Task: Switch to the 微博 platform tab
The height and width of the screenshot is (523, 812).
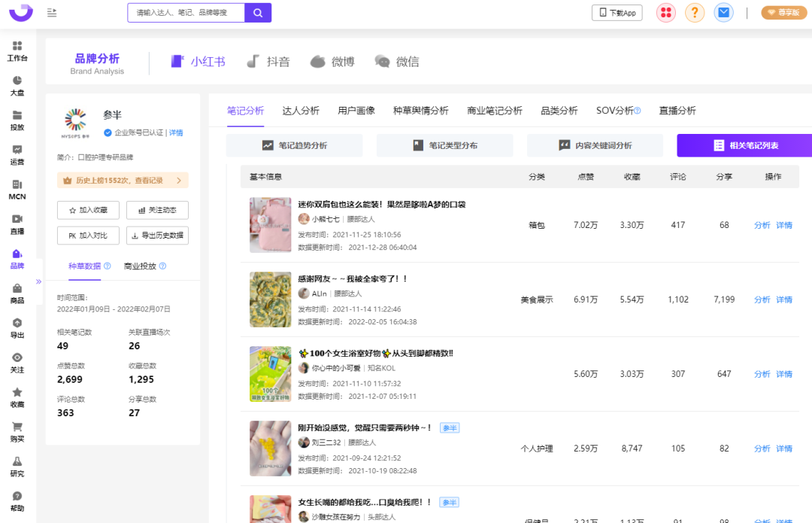Action: pyautogui.click(x=332, y=62)
